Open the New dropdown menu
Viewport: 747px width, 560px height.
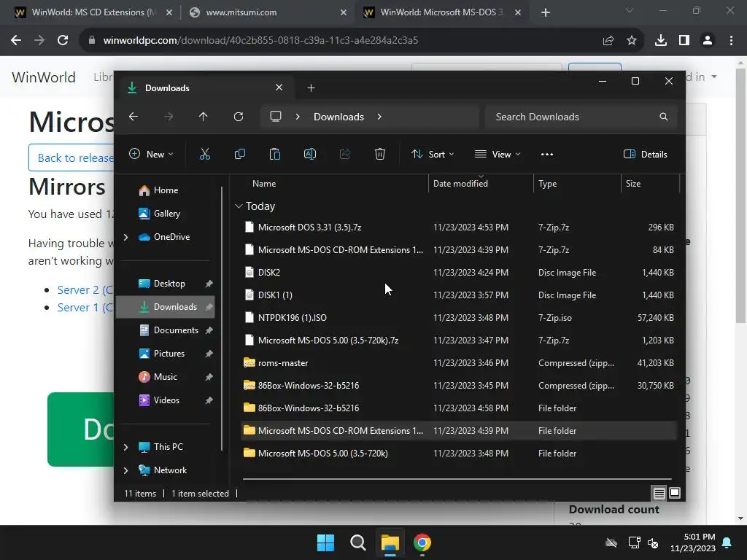click(x=151, y=155)
